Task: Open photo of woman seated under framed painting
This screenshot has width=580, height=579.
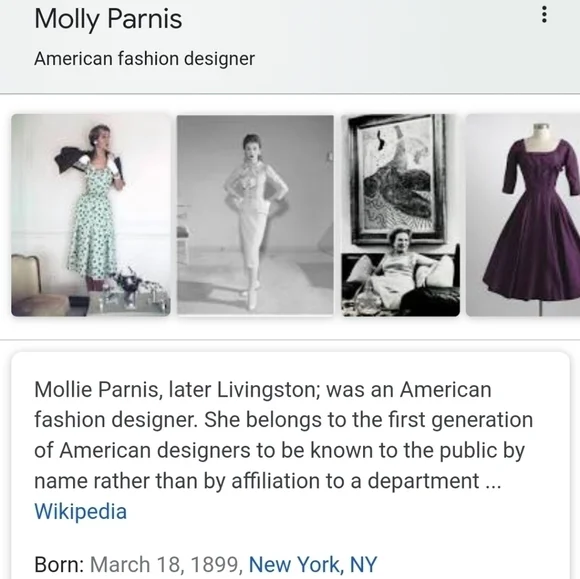Action: (x=401, y=215)
